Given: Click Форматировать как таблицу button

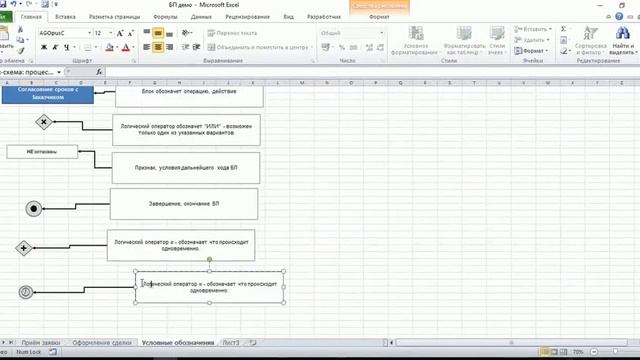Looking at the screenshot, I should point(464,40).
